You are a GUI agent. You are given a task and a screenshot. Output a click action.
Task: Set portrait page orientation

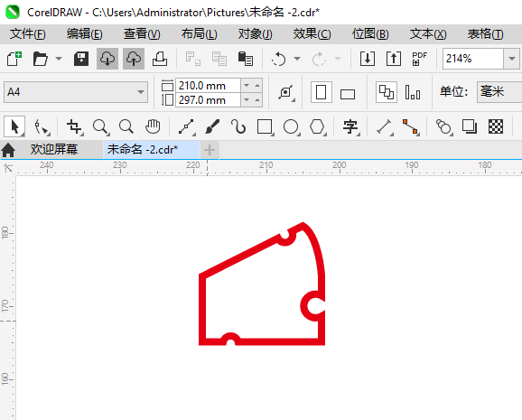(321, 92)
